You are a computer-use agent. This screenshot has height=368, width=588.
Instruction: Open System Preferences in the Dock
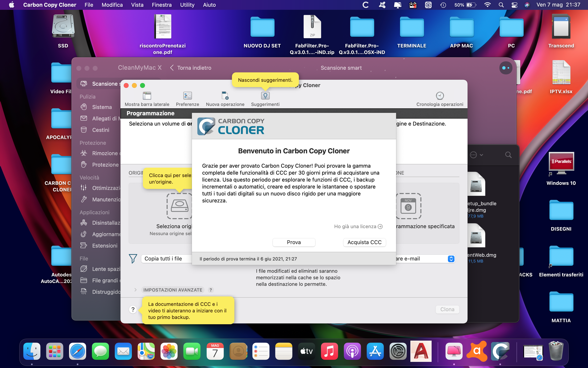(398, 351)
